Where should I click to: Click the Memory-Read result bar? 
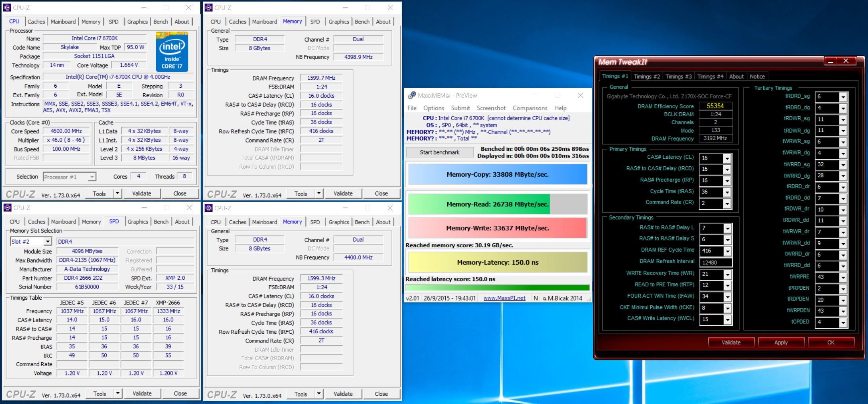[x=498, y=204]
